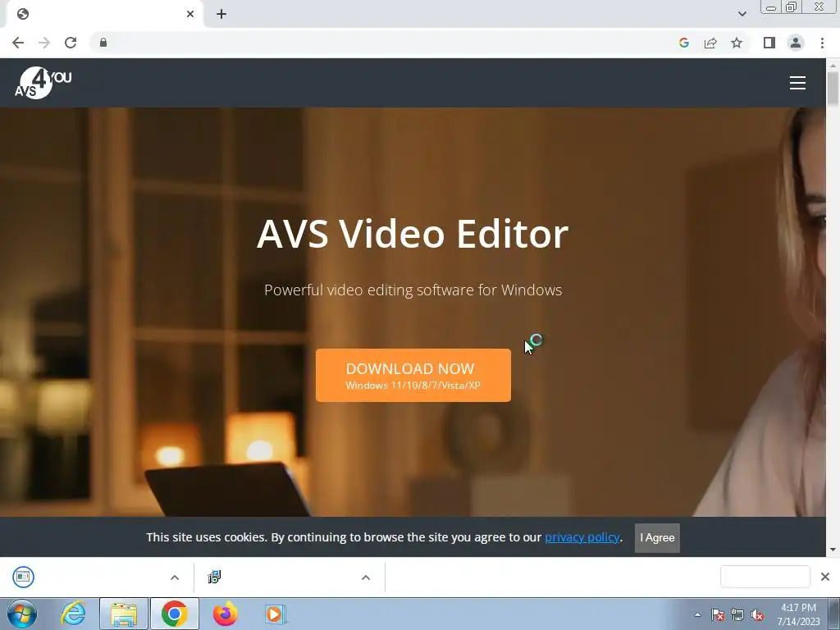Reload the current page
840x630 pixels.
click(71, 43)
